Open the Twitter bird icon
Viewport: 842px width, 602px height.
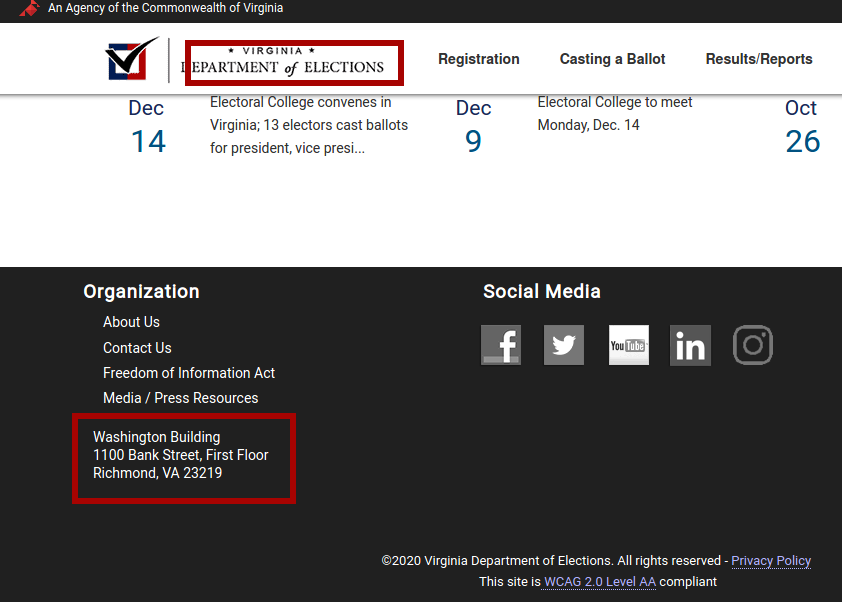point(564,345)
